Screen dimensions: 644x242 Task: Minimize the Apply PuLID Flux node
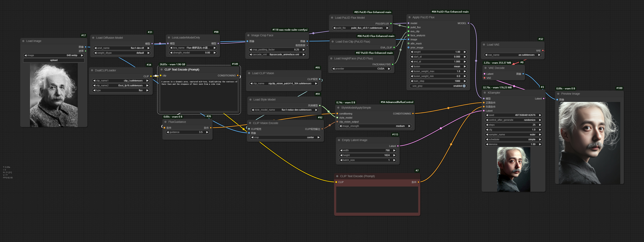[409, 17]
